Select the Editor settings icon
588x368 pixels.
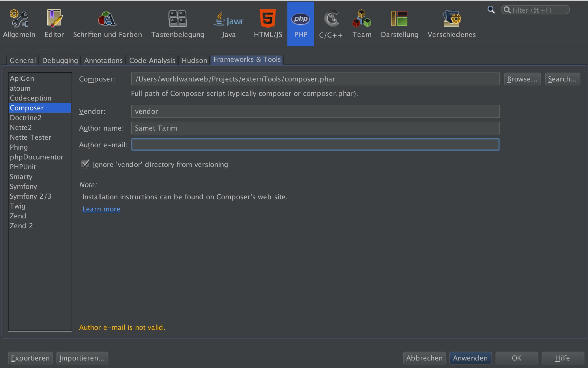54,24
